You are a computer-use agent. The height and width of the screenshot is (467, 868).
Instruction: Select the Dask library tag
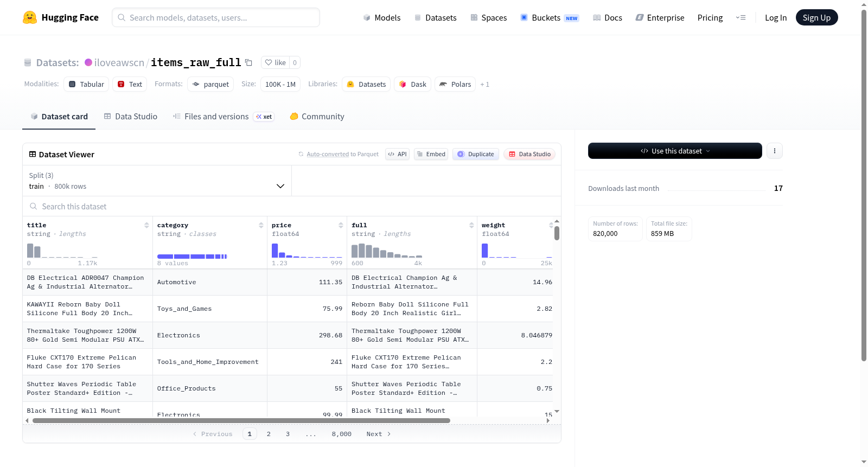pos(412,84)
